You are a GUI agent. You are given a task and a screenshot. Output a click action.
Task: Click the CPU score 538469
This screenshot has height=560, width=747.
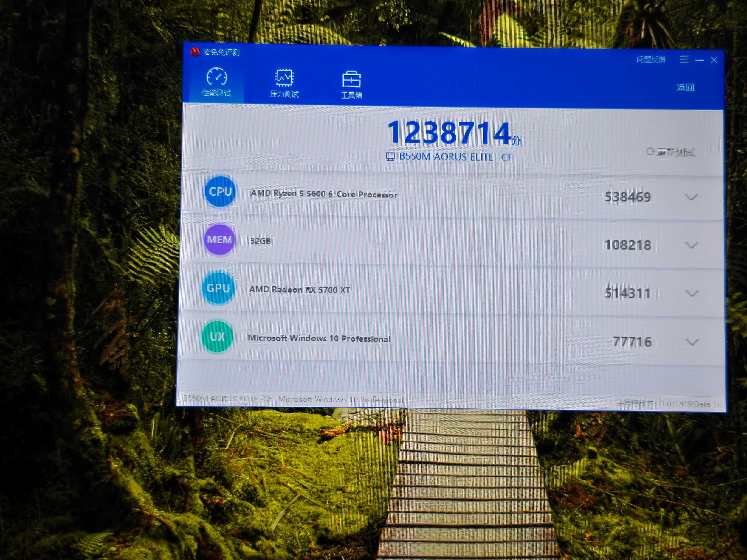tap(627, 197)
